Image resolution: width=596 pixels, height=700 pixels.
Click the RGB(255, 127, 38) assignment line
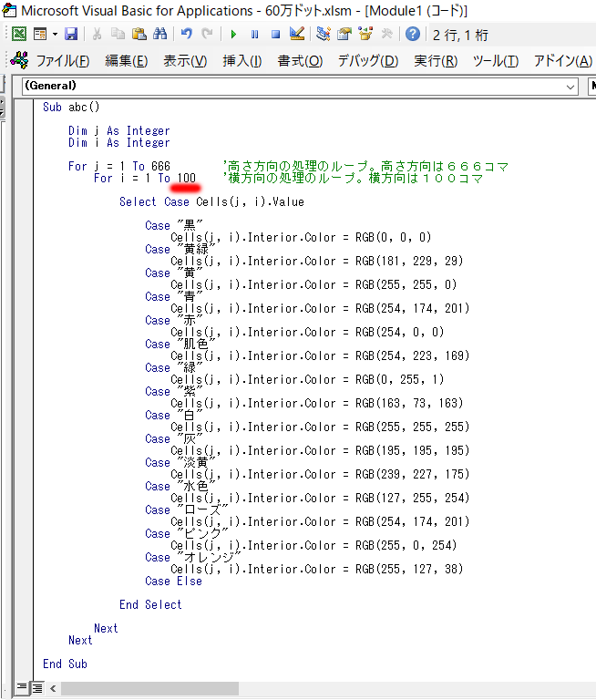pyautogui.click(x=317, y=569)
